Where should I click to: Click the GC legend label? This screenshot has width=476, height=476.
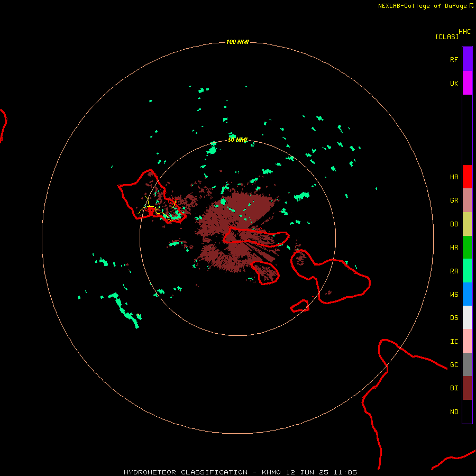[x=454, y=365]
